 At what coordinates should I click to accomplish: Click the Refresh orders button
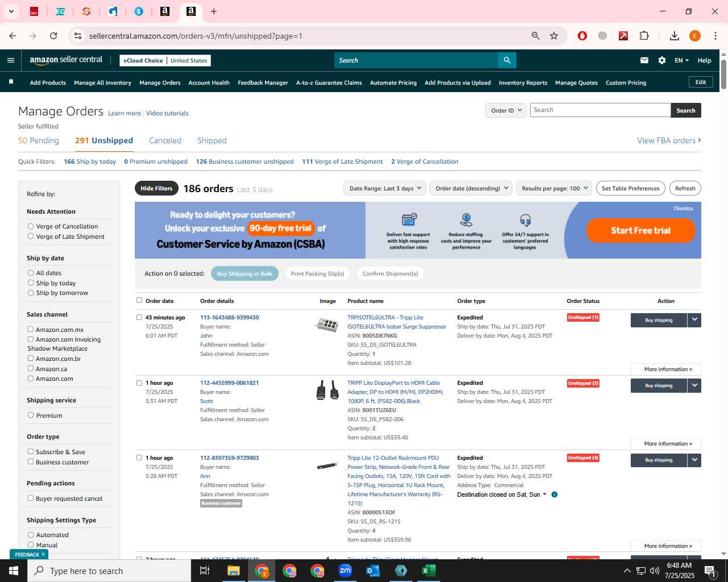tap(685, 188)
